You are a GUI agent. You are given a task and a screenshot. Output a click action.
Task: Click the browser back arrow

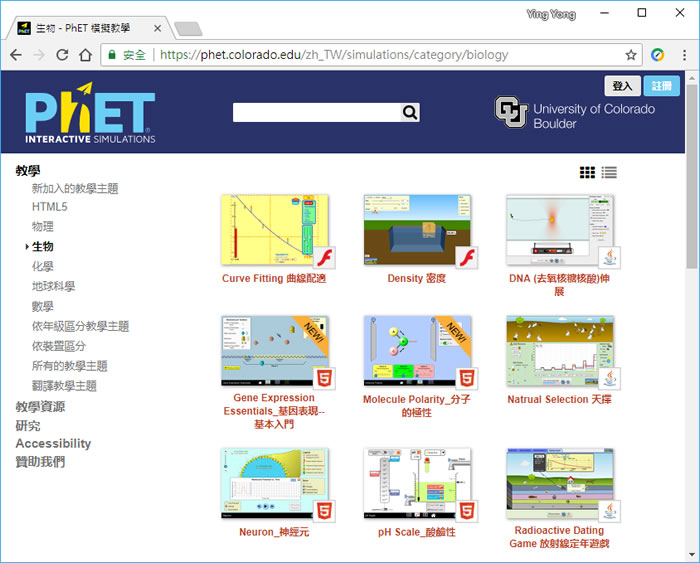pos(15,55)
